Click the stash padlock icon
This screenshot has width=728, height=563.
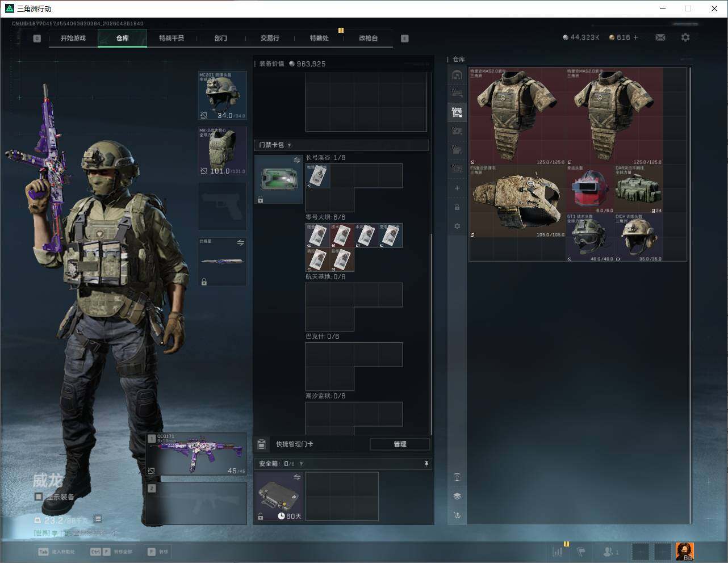pos(457,207)
